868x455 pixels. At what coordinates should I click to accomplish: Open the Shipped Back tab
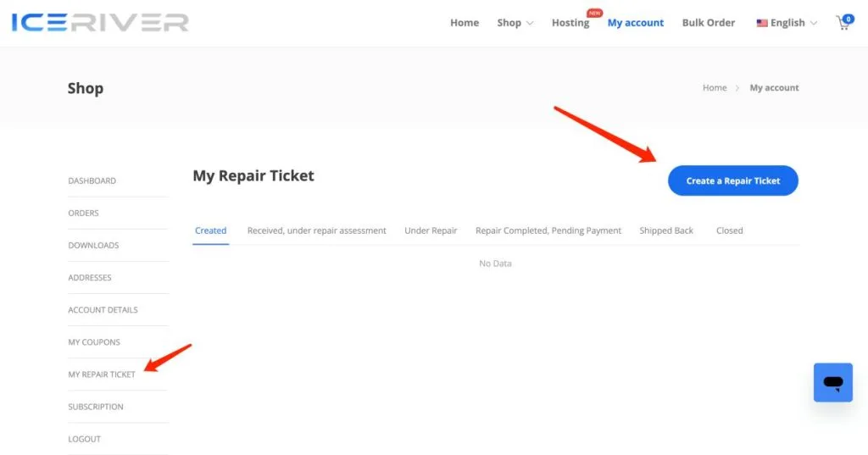[x=666, y=230]
